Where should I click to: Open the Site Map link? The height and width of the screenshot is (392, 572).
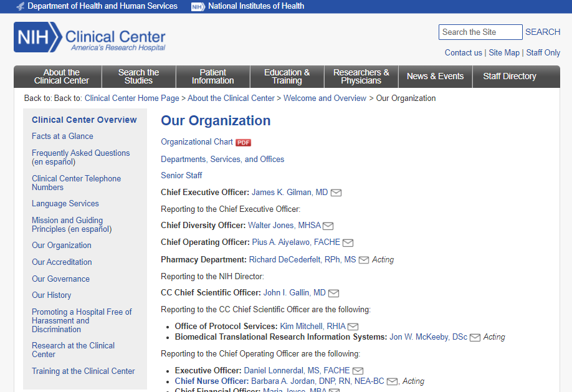504,52
